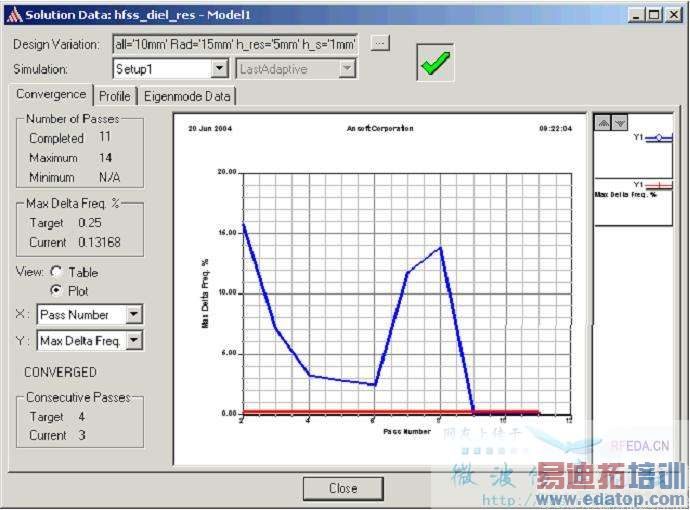Click the Current 0.13168 value
690x510 pixels.
point(99,242)
